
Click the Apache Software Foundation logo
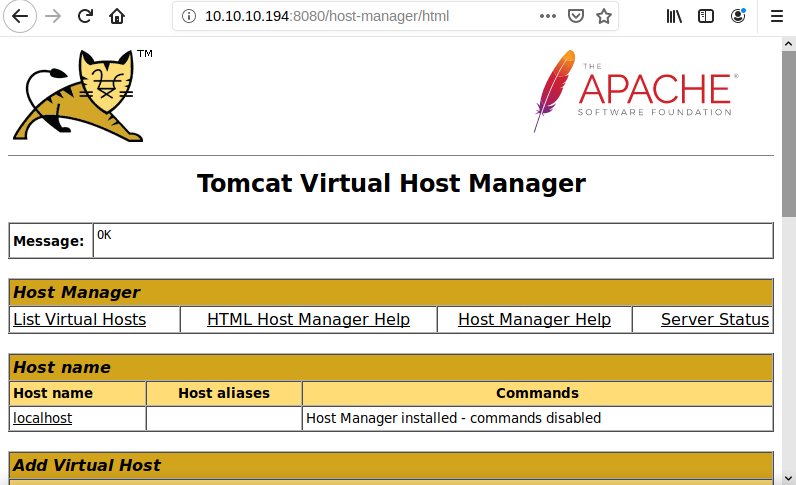(x=636, y=91)
